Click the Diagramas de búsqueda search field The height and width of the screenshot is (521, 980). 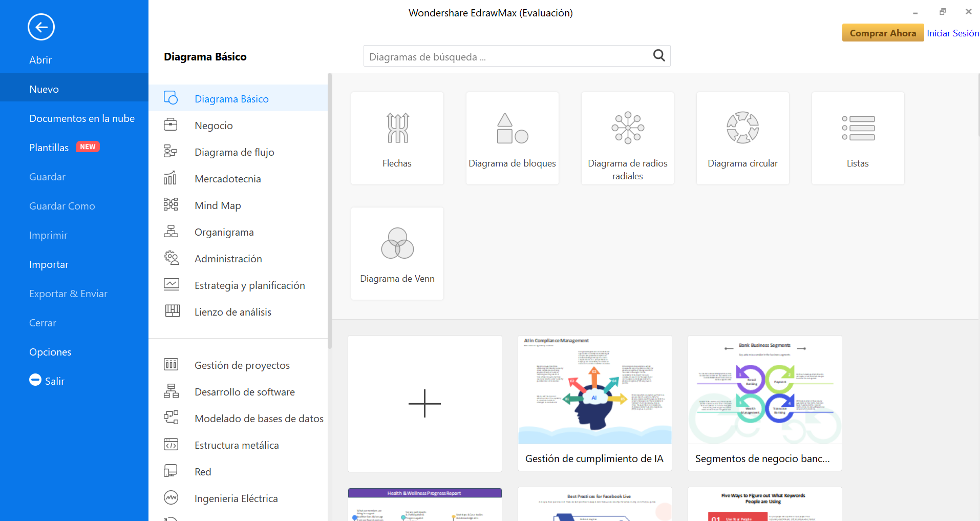pyautogui.click(x=517, y=56)
